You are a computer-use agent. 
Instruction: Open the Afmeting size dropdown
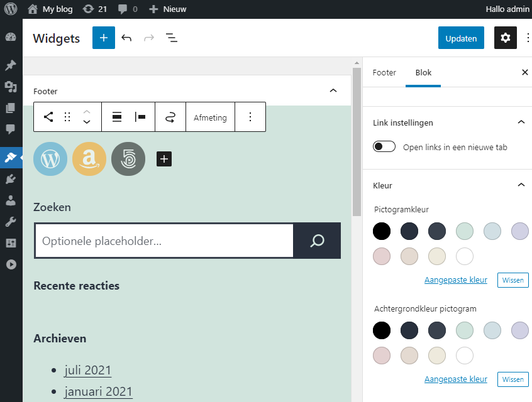click(210, 117)
